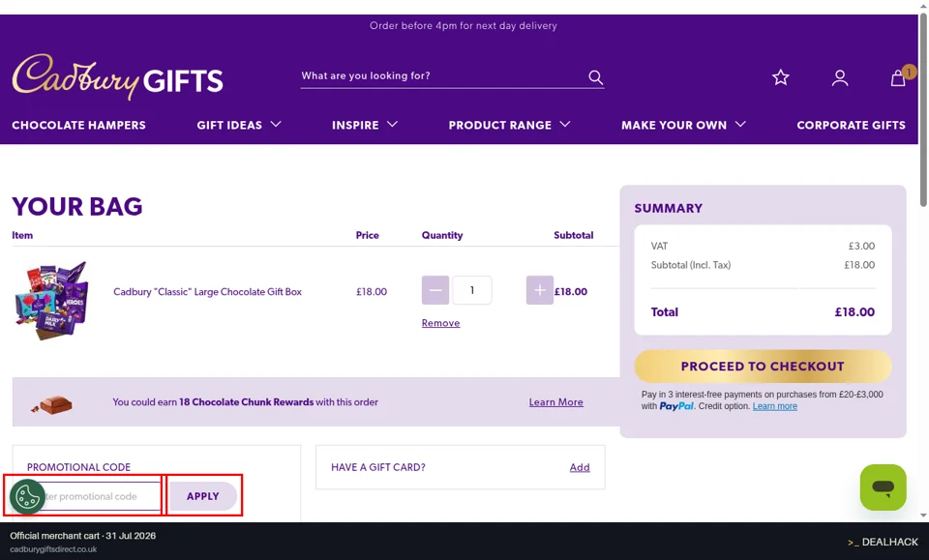Image resolution: width=929 pixels, height=560 pixels.
Task: Expand the Make Your Own chevron
Action: coord(740,125)
